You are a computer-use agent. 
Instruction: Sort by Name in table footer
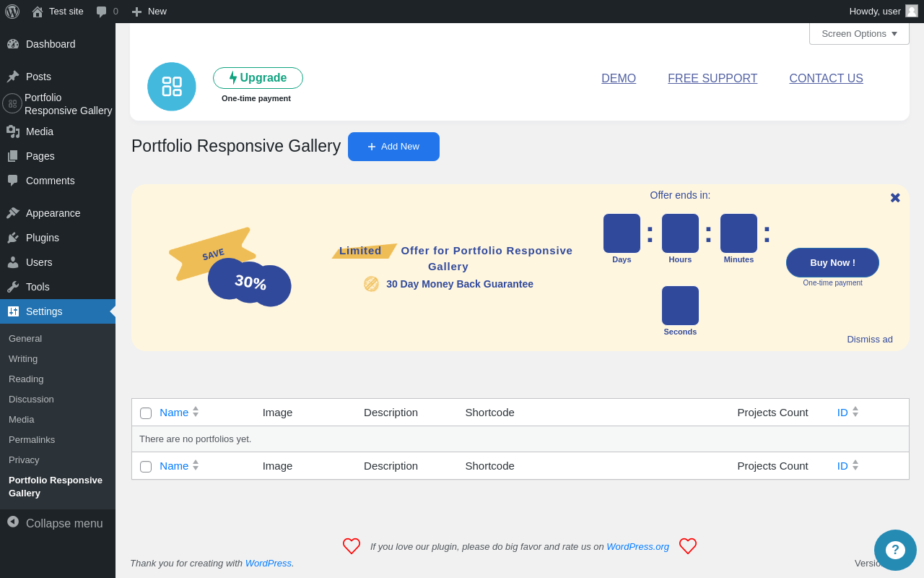[179, 465]
